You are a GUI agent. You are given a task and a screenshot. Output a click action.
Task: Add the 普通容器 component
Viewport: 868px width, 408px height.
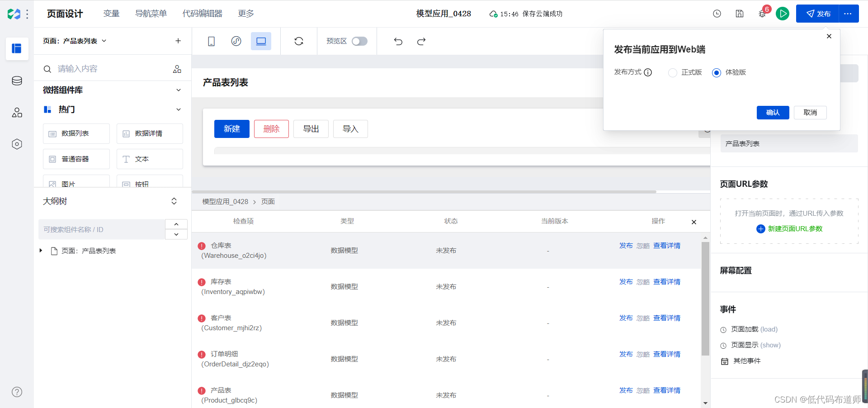click(76, 159)
